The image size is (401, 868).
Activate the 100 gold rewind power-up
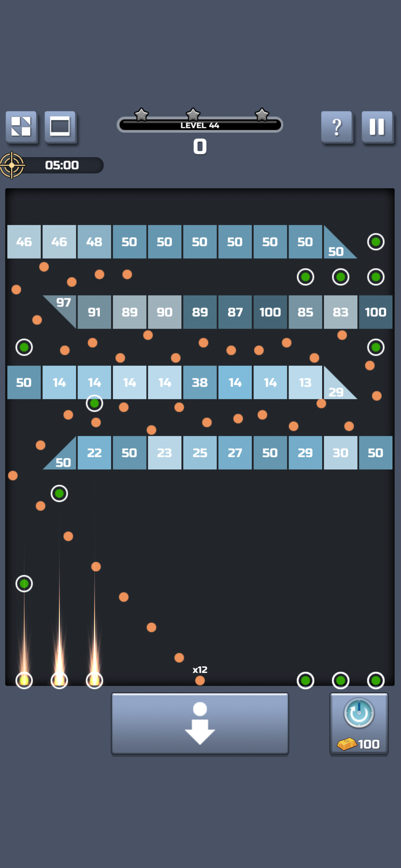click(359, 723)
